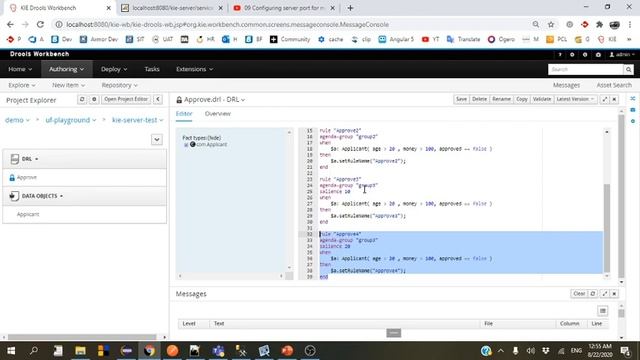Expand the Repository dropdown

coord(119,85)
